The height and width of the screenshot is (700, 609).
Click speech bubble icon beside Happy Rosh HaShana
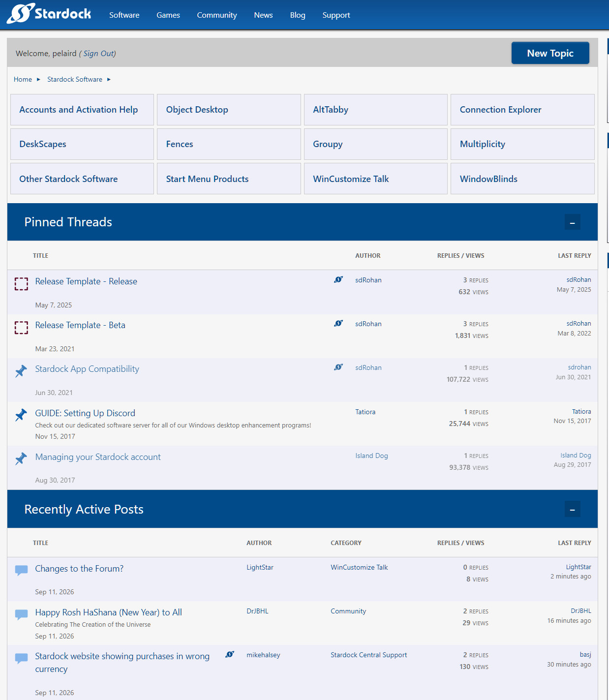click(21, 614)
